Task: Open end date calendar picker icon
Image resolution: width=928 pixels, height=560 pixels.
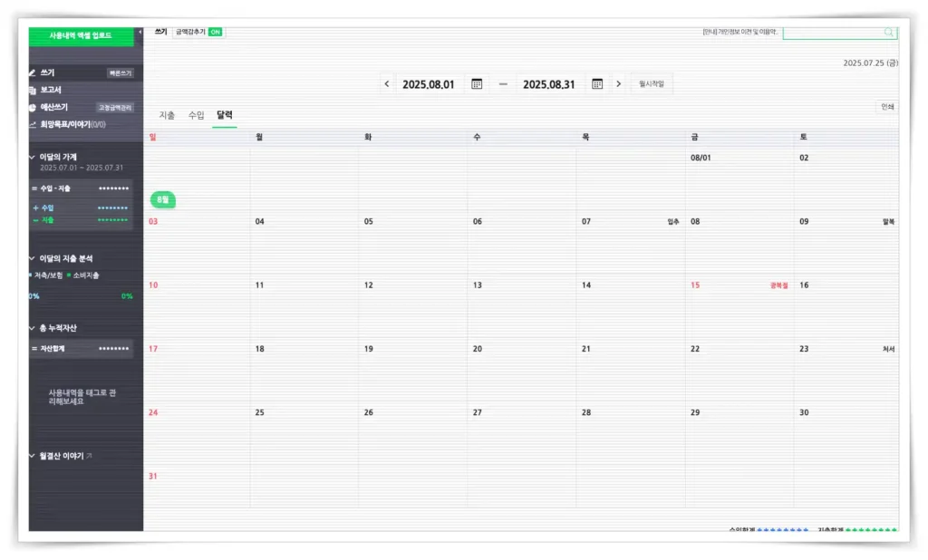Action: point(597,84)
